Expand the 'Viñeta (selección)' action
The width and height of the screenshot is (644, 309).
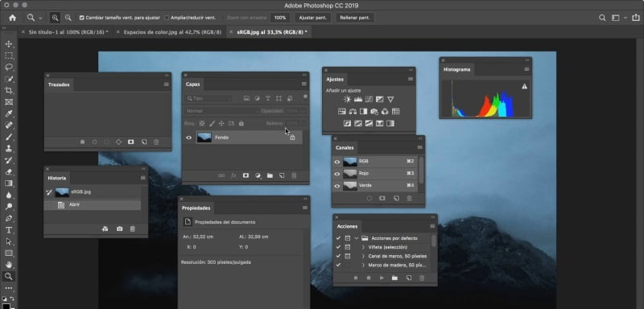point(363,247)
